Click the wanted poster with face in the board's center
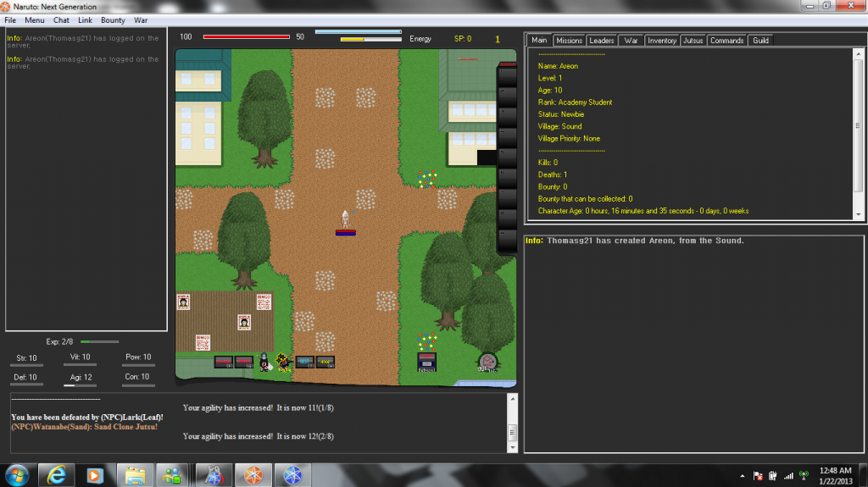The width and height of the screenshot is (868, 487). click(244, 322)
